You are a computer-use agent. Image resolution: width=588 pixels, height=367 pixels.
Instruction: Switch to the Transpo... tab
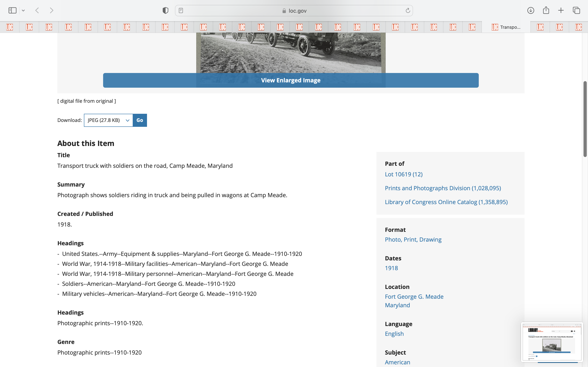[x=506, y=27]
